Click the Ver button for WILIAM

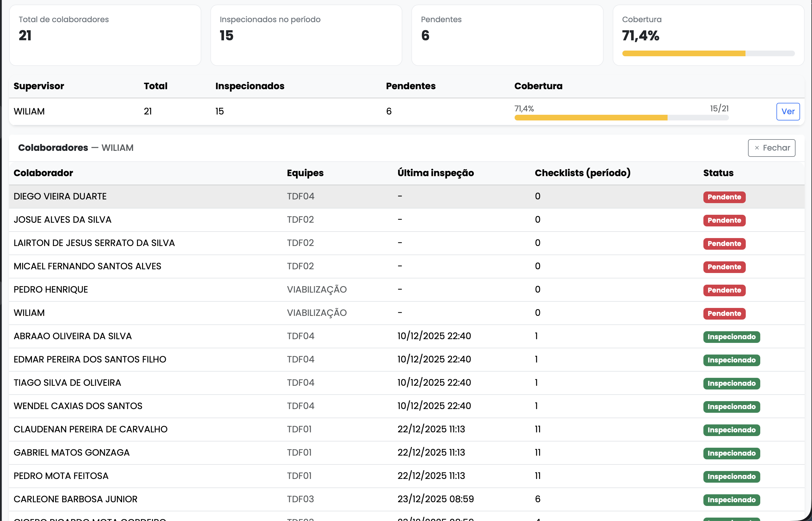pos(788,111)
